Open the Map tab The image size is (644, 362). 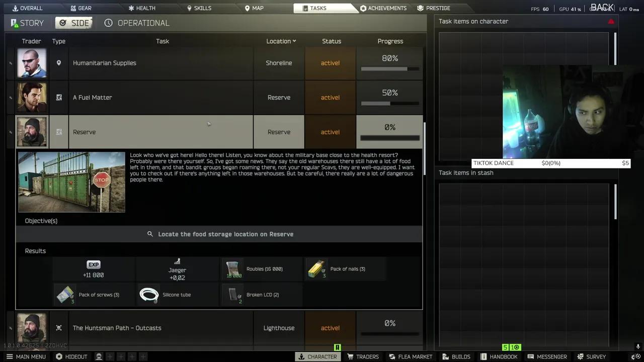click(254, 8)
